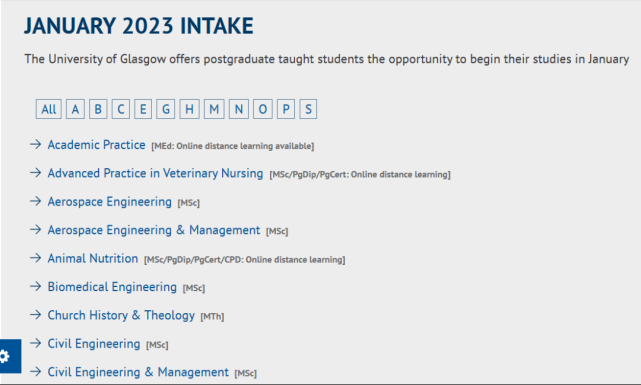Viewport: 641px width, 385px height.
Task: Open the settings gear icon
Action: pyautogui.click(x=5, y=356)
